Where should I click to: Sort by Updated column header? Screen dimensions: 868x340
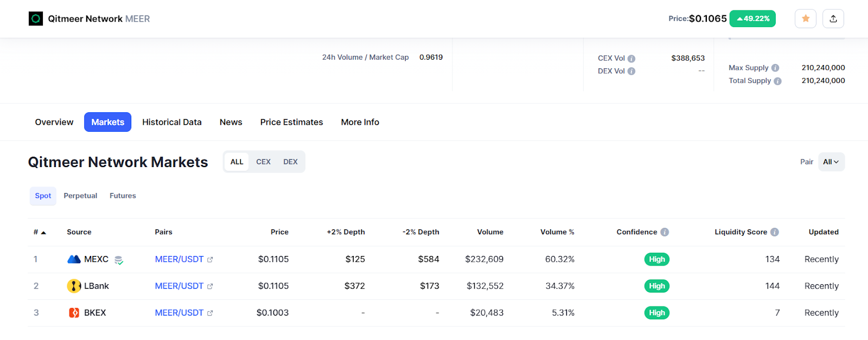(824, 232)
